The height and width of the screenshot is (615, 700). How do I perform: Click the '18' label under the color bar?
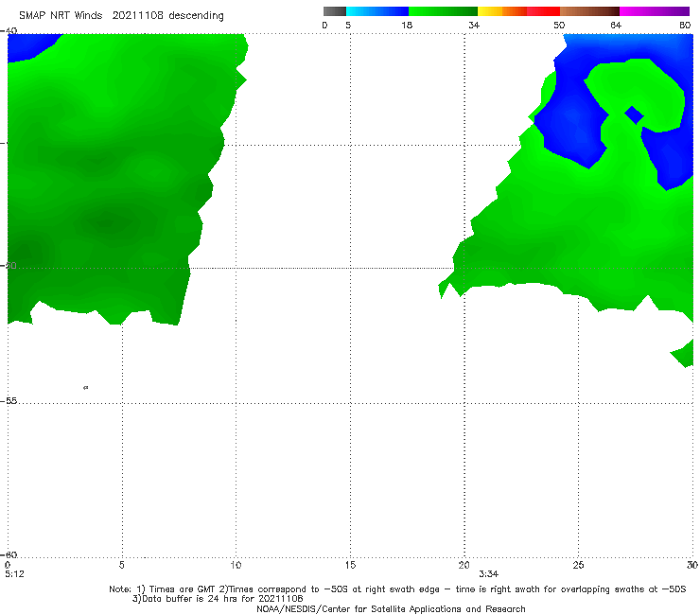407,25
